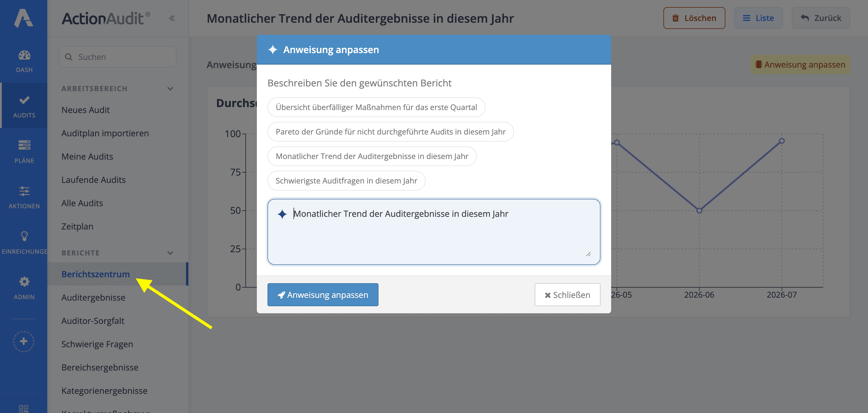Open Auditergebnisse report link
Viewport: 868px width, 413px height.
pos(93,297)
